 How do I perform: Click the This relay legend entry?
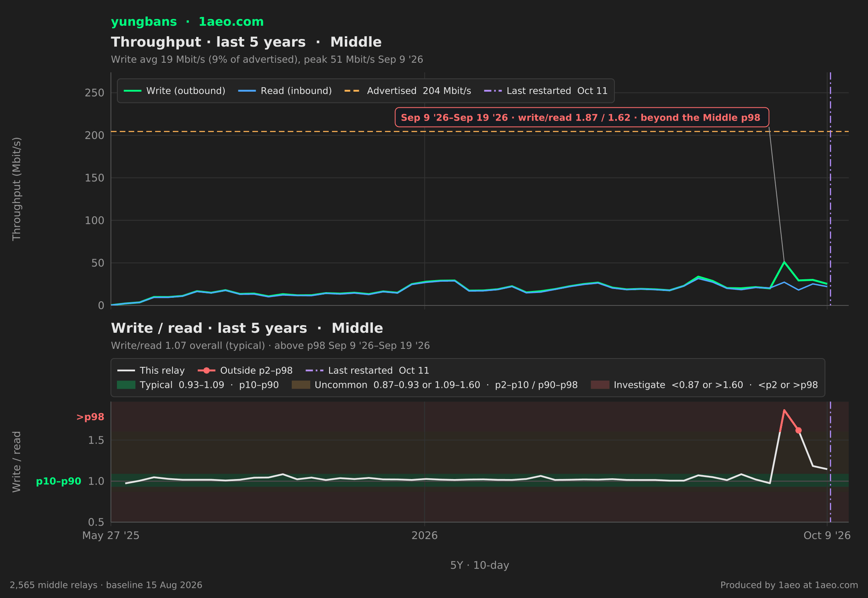[x=151, y=371]
